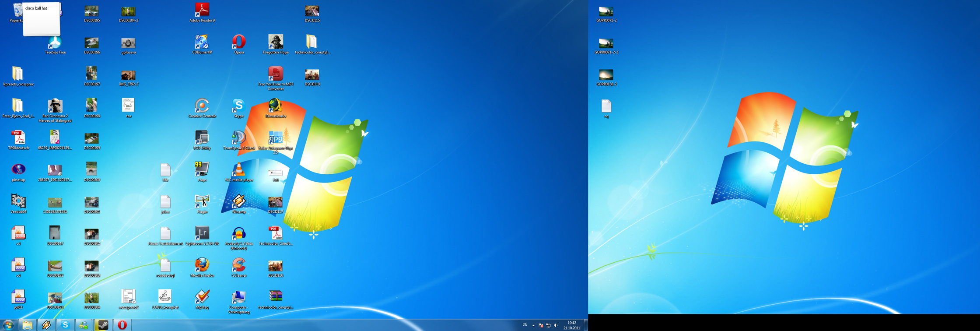This screenshot has width=980, height=331.
Task: Select the jokes text file
Action: pos(165,204)
